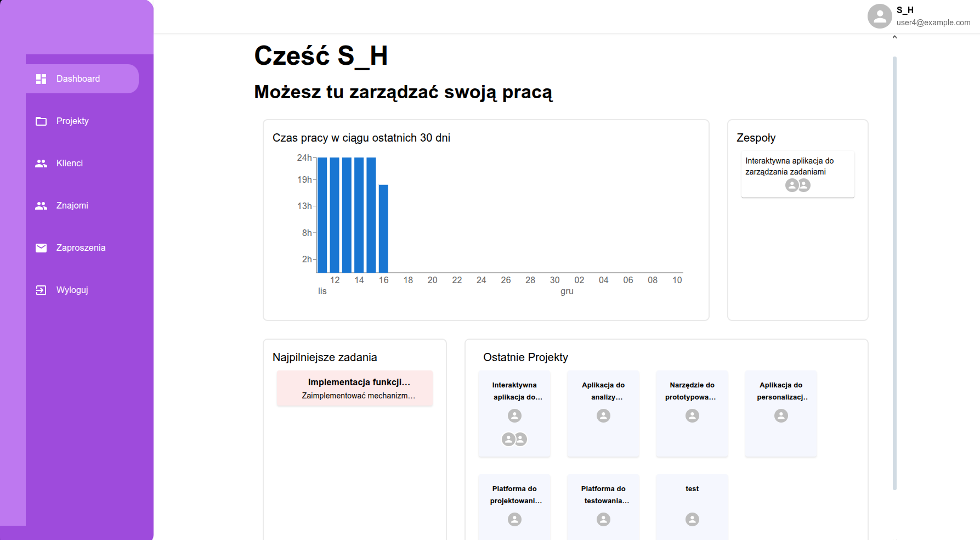Click the vertical page scrollbar
This screenshot has height=540, width=980.
click(x=894, y=273)
